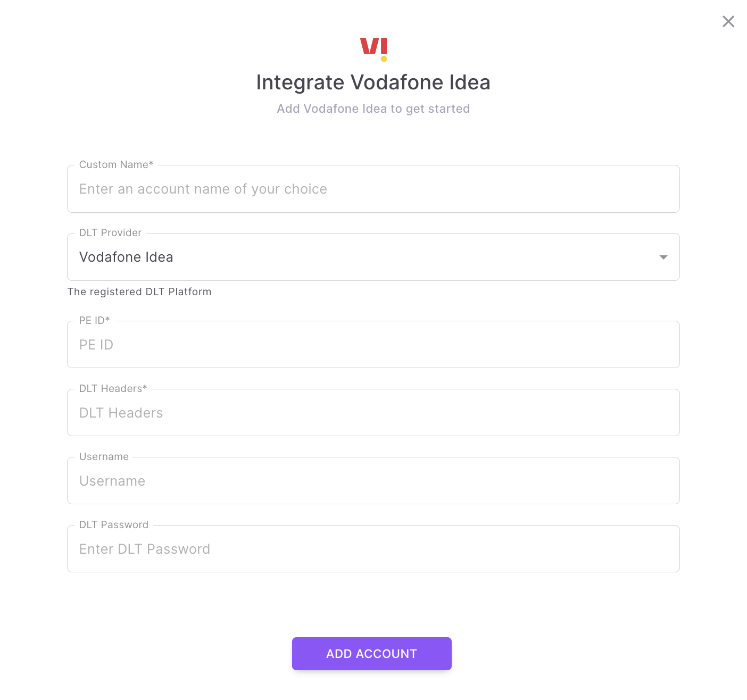
Task: Click the DLT Password label
Action: pyautogui.click(x=113, y=525)
